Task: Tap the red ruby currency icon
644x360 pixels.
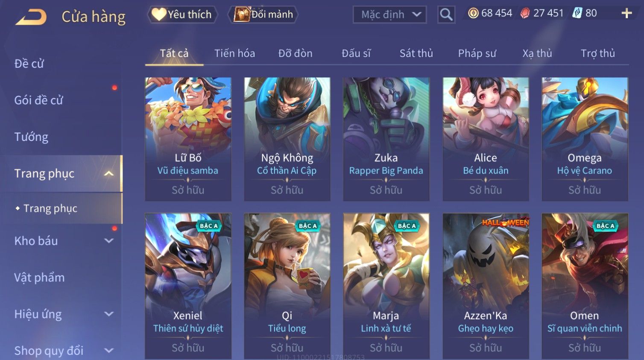Action: (525, 13)
